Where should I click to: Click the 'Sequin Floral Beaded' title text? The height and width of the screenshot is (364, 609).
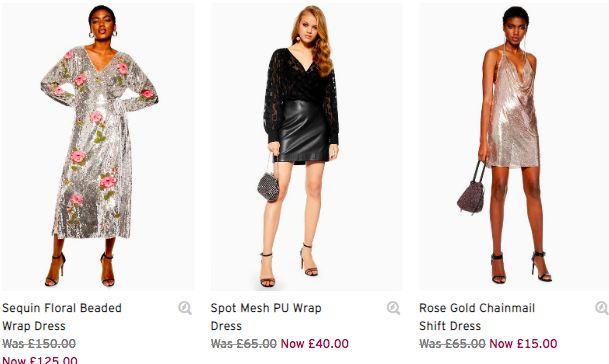click(x=62, y=308)
